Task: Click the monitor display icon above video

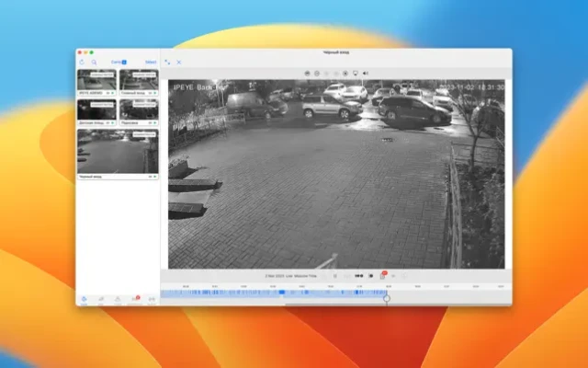Action: pyautogui.click(x=356, y=73)
